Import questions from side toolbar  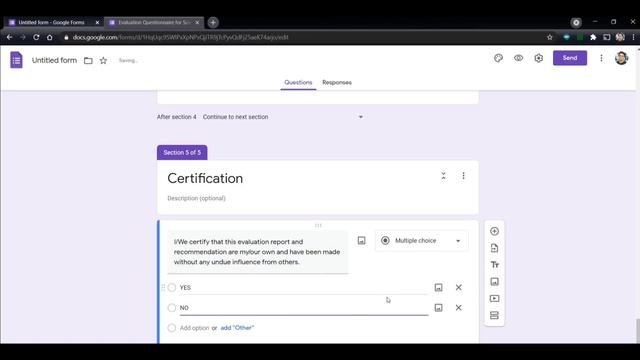pos(494,248)
